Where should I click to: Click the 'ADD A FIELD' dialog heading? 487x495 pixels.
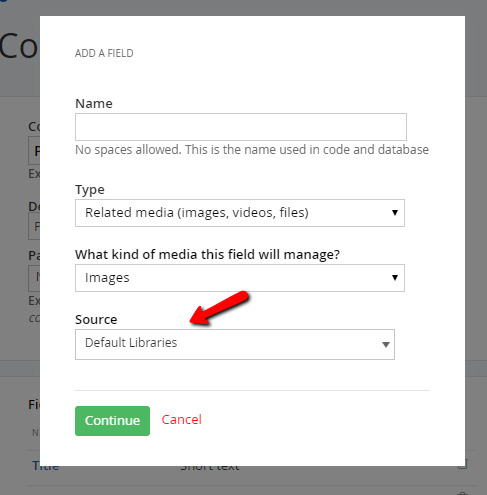[x=104, y=53]
